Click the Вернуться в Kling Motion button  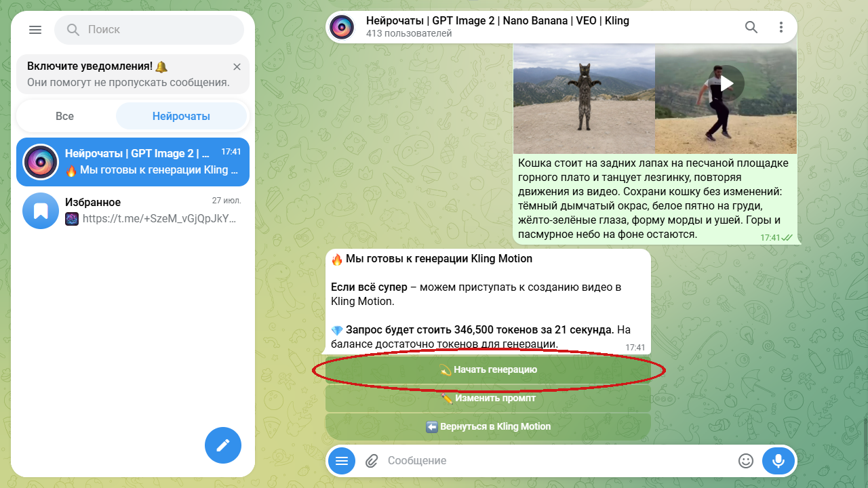[x=488, y=427]
